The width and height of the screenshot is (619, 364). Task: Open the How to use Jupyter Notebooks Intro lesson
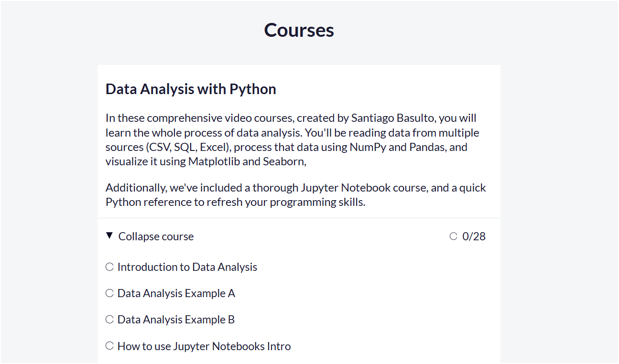pos(204,345)
